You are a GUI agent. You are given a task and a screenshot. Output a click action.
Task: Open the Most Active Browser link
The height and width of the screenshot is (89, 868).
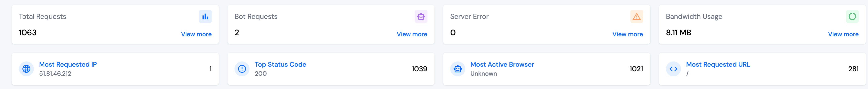tap(502, 64)
